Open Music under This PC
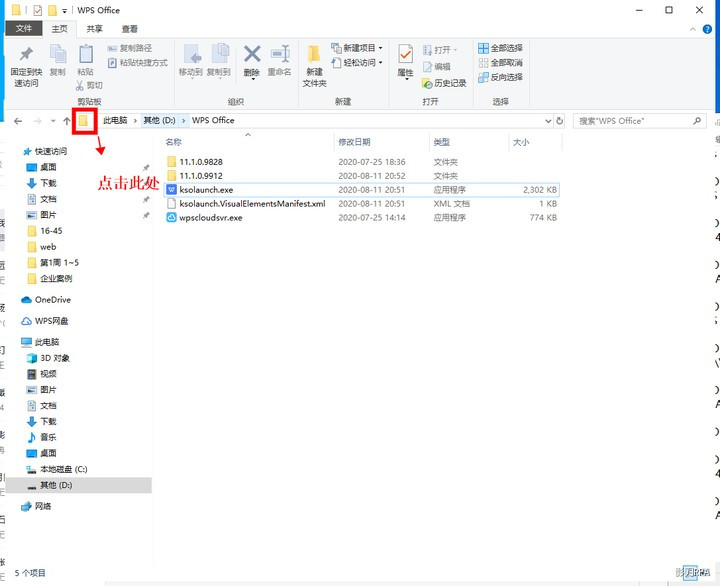Screen dimensions: 720x586 coord(41,437)
